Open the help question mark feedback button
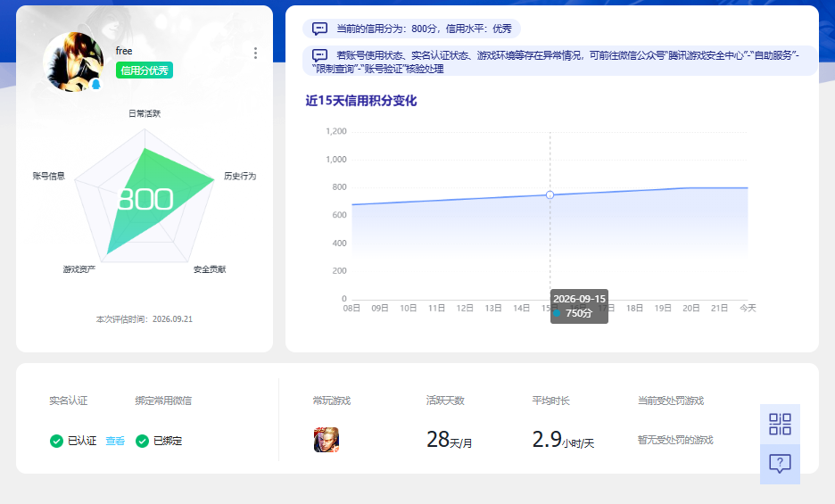Viewport: 835px width, 504px height. [780, 464]
